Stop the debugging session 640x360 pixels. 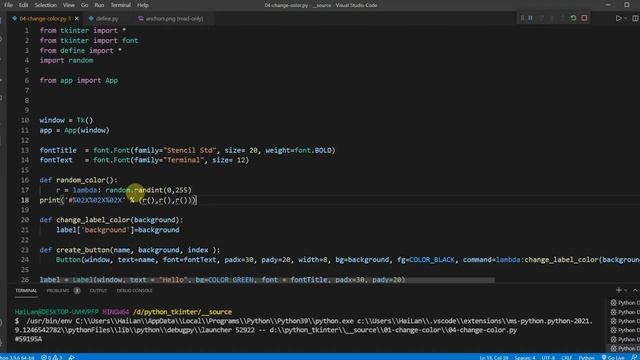coord(584,18)
